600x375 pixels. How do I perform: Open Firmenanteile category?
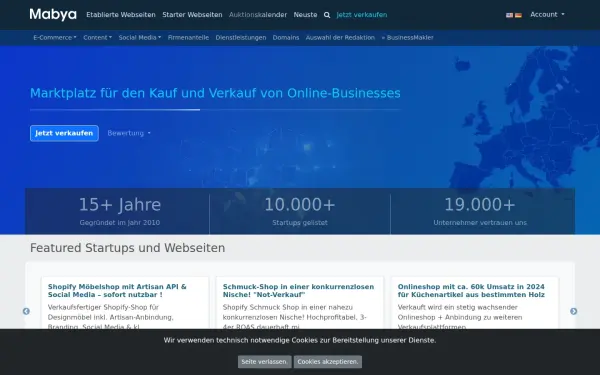pos(188,38)
